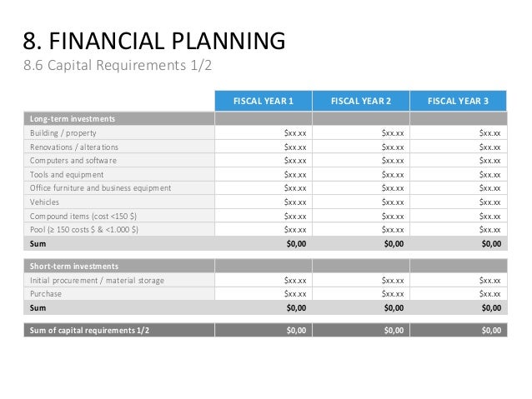Image resolution: width=532 pixels, height=399 pixels.
Task: Click the slide title 8. FINANCIAL PLANNING
Action: tap(154, 41)
